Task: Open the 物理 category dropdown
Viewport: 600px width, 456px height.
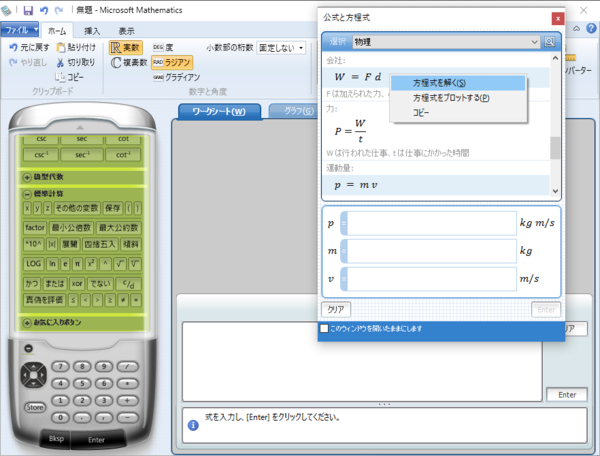Action: 534,42
